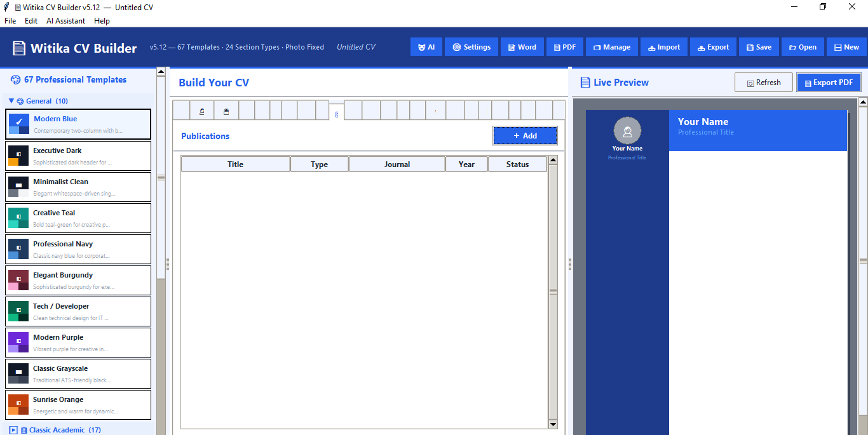The image size is (868, 435).
Task: Click the Year column header
Action: [466, 164]
